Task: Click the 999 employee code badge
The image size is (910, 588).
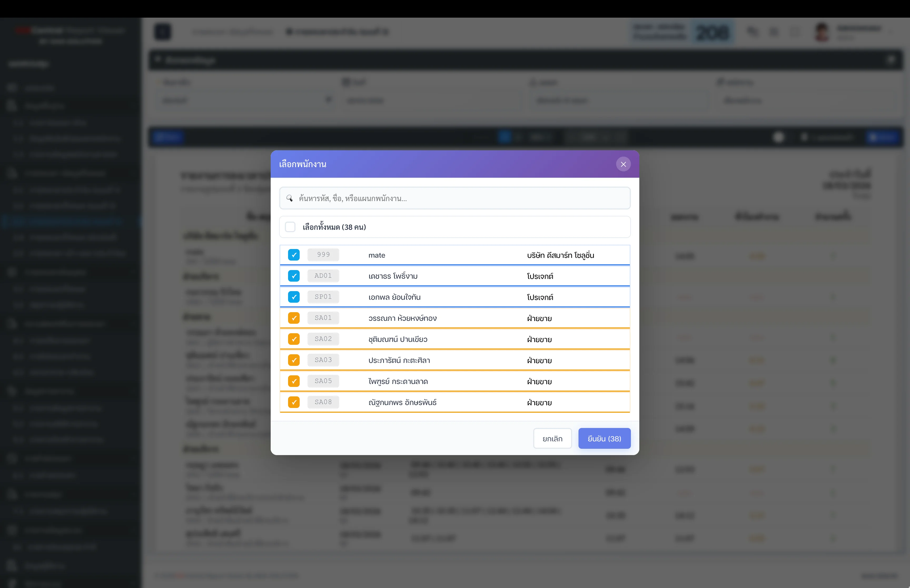Action: [323, 255]
